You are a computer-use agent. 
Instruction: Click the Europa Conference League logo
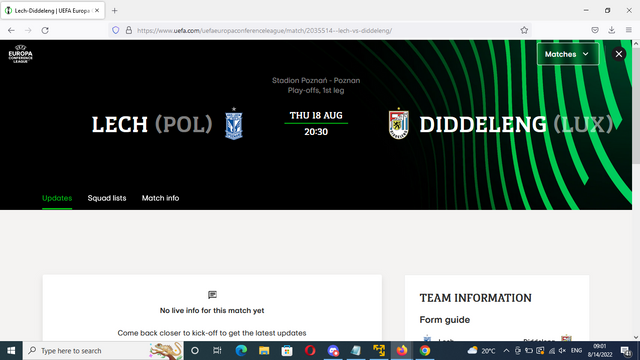tap(20, 54)
